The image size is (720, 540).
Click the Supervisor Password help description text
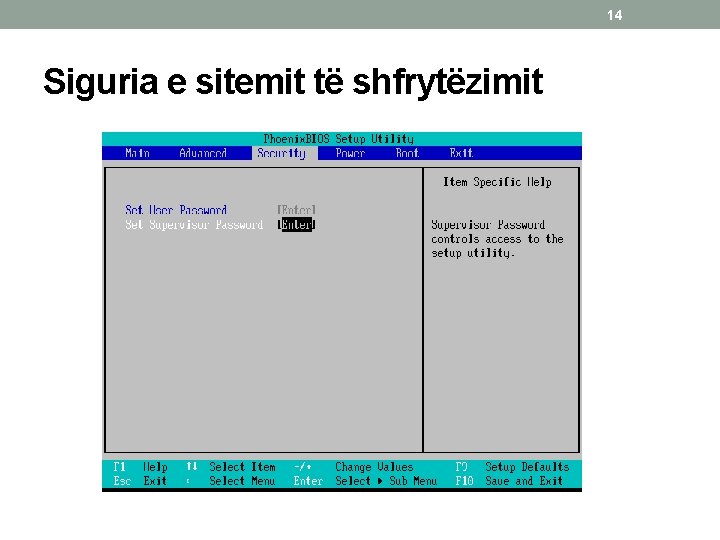pyautogui.click(x=497, y=239)
